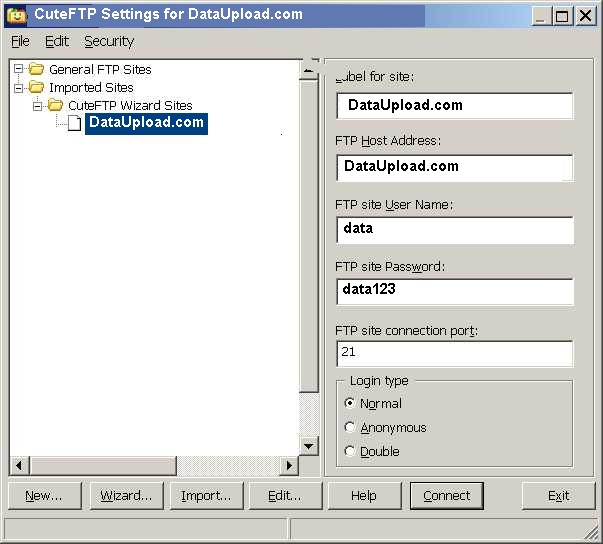The image size is (603, 544).
Task: Click the Imported Sites folder icon
Action: pyautogui.click(x=37, y=87)
